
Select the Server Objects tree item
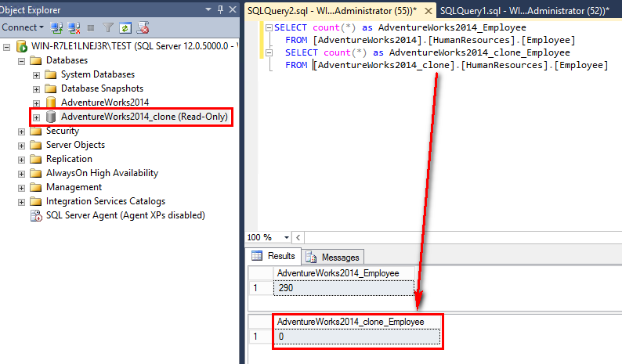[75, 145]
